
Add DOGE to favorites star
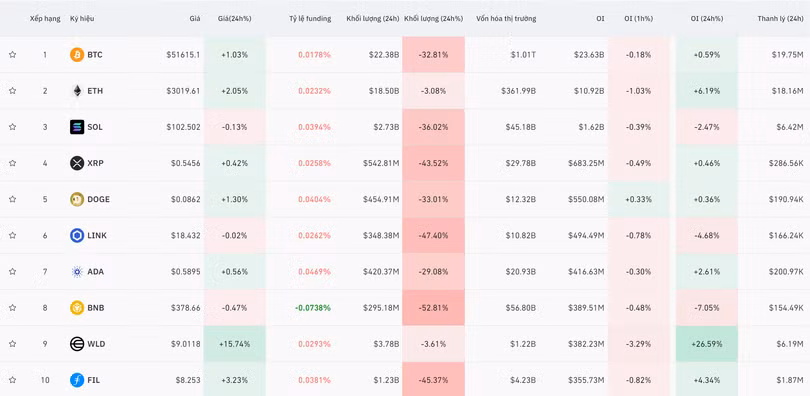click(12, 199)
